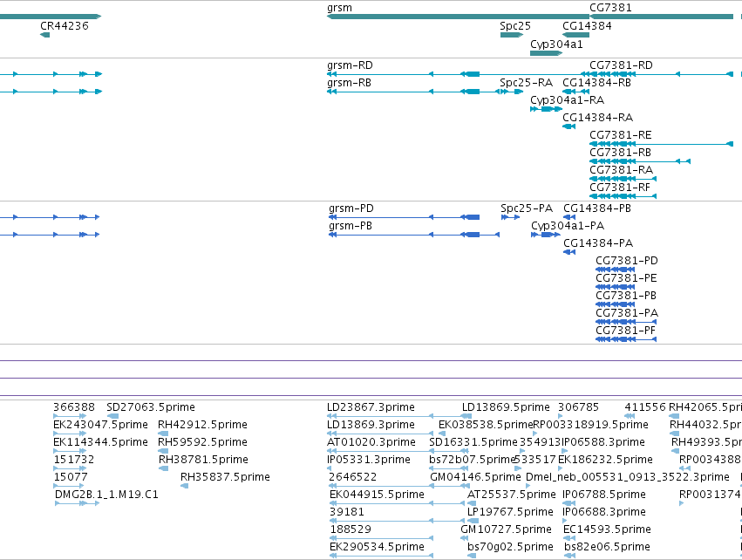Click the Cyp304a1-RA transcript label

[567, 100]
